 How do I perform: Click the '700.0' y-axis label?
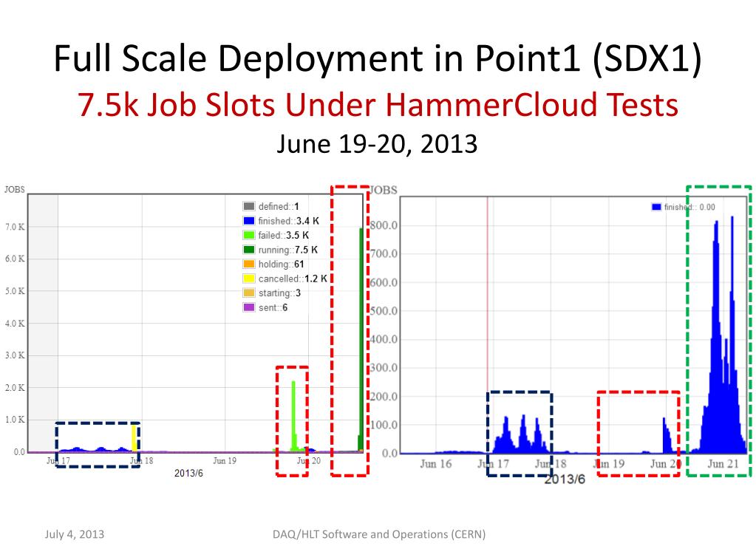(x=384, y=254)
